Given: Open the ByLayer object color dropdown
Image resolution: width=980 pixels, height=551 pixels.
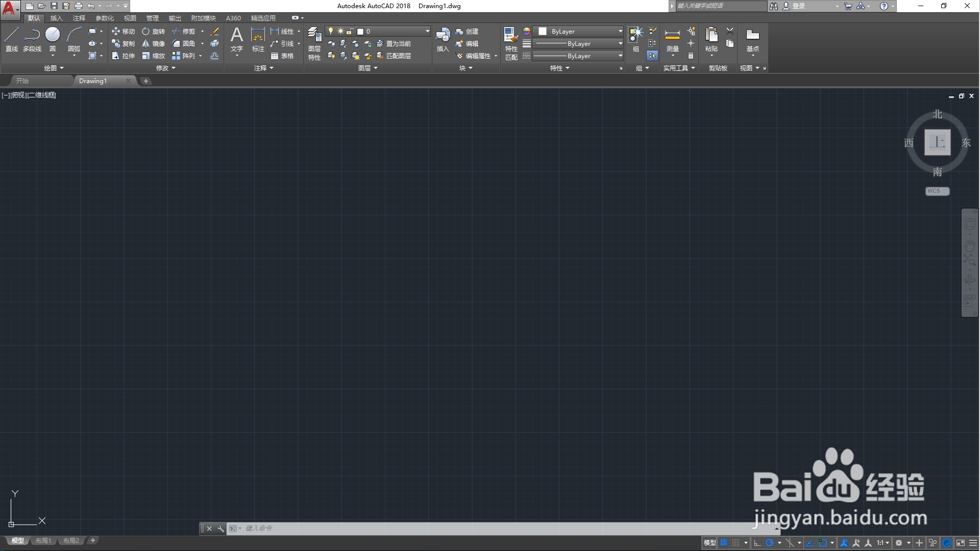Looking at the screenshot, I should (578, 31).
